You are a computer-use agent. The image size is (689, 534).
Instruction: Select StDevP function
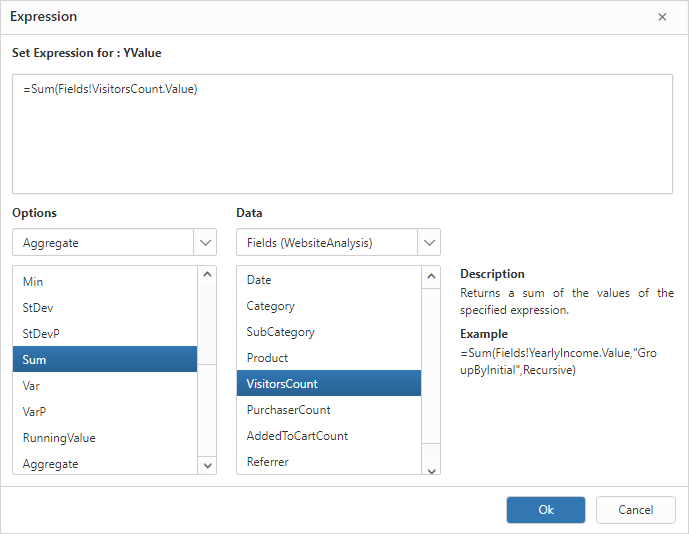(x=105, y=334)
